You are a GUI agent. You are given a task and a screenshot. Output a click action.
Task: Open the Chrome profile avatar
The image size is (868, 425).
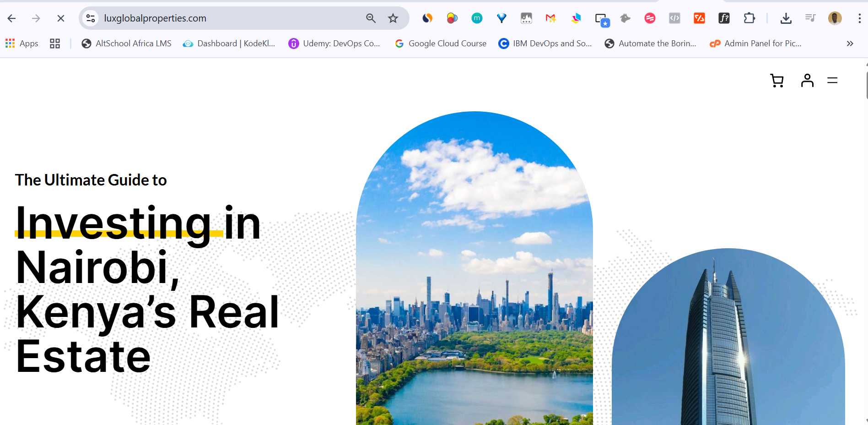(x=835, y=18)
